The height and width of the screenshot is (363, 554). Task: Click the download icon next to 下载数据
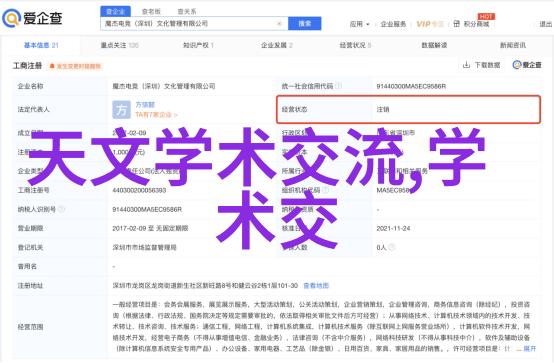466,65
